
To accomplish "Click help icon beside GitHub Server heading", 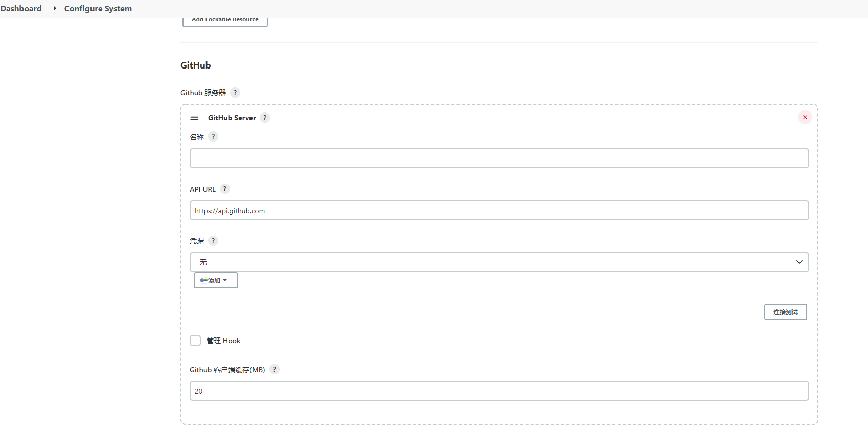I will point(265,118).
